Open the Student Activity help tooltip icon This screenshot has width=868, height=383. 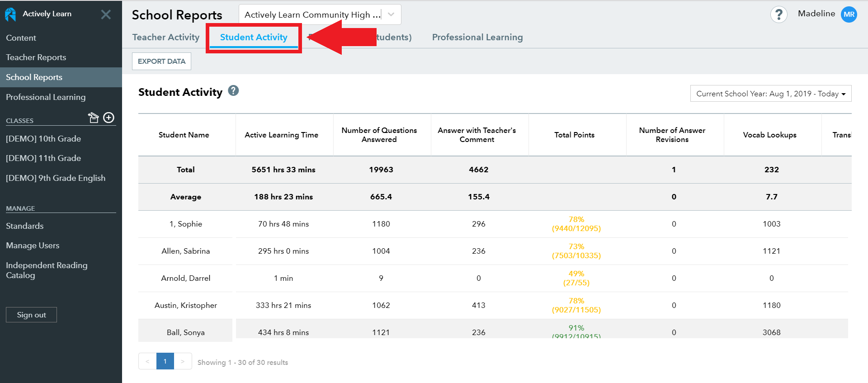point(233,90)
